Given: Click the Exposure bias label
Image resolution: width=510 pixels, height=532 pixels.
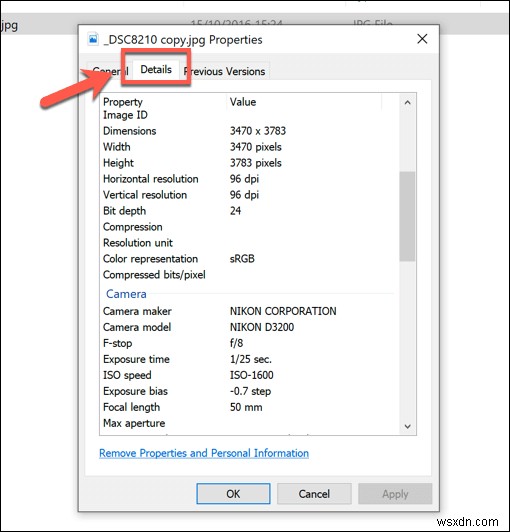Looking at the screenshot, I should [135, 391].
